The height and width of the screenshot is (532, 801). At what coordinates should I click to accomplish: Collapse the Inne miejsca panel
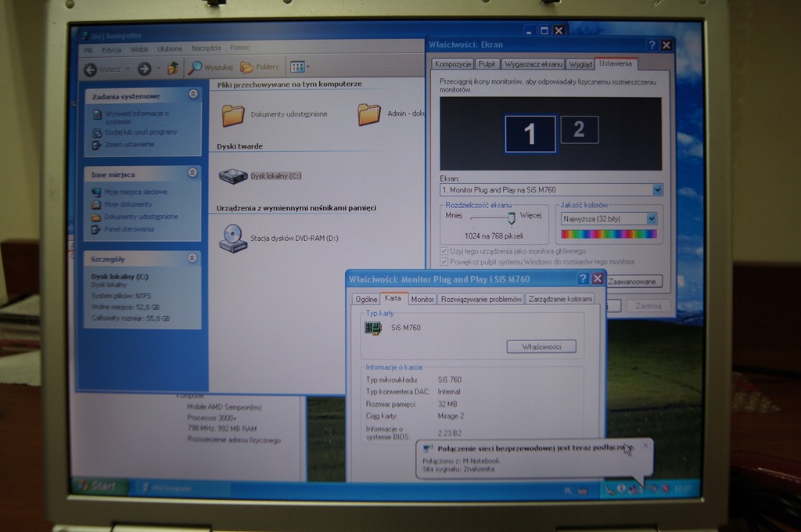192,173
